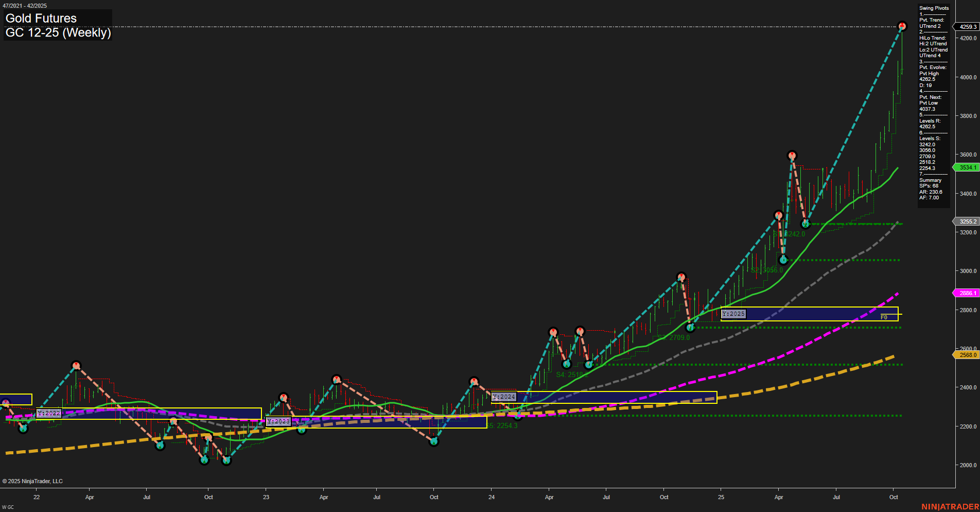Image resolution: width=980 pixels, height=512 pixels.
Task: Click the 4259.3 price marker at chart top
Action: 967,26
